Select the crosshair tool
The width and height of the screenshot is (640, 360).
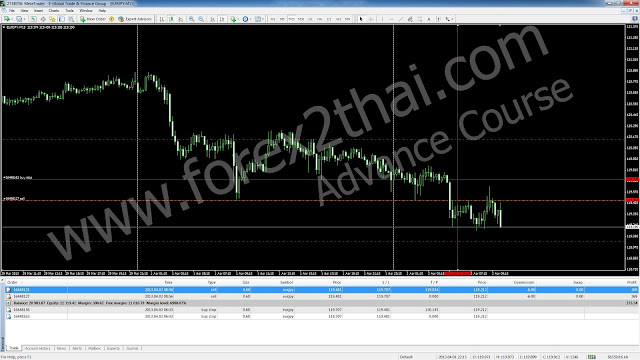point(371,19)
